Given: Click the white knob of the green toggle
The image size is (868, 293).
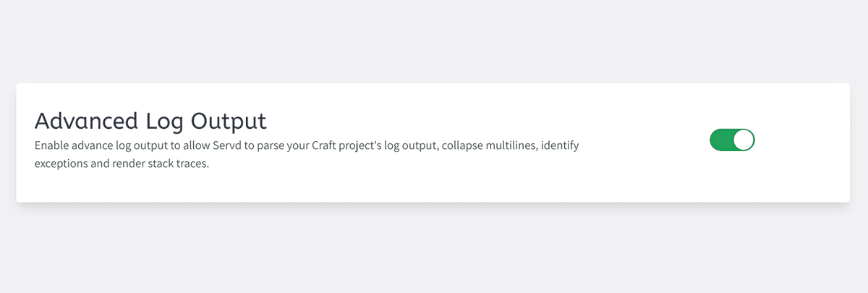Looking at the screenshot, I should click(x=744, y=140).
